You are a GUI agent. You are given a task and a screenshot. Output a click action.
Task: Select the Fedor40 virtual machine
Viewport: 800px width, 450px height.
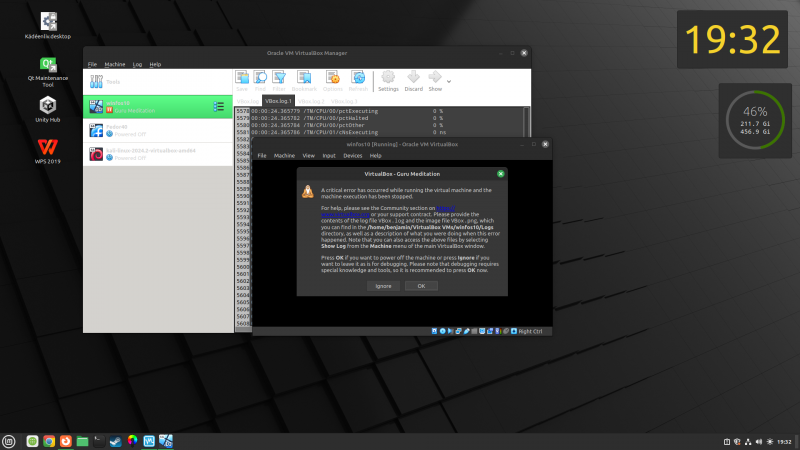coord(158,131)
